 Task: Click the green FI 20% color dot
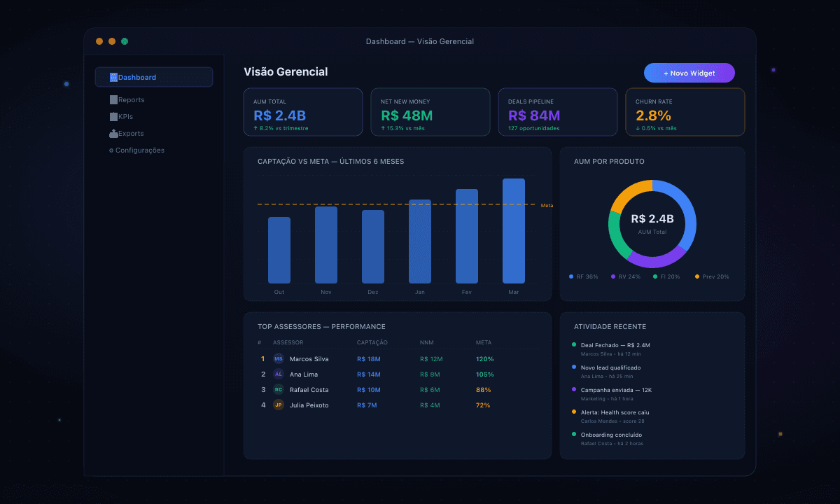point(655,276)
